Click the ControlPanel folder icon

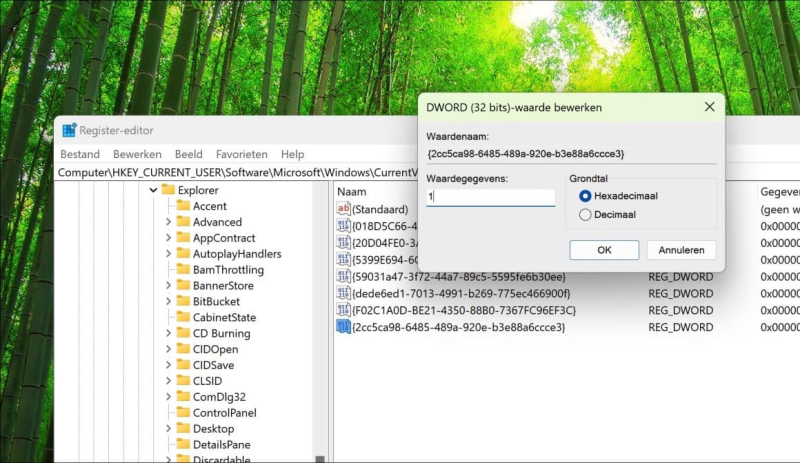pos(183,413)
